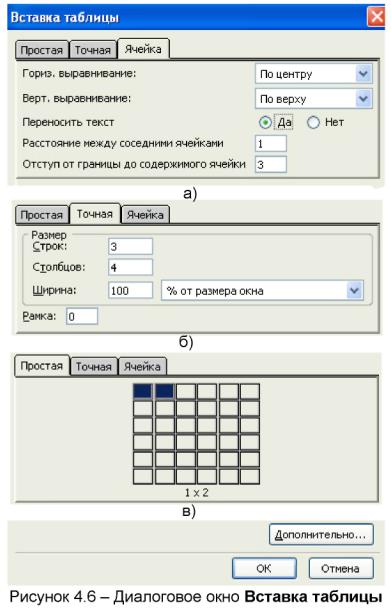
Task: Click the Строк input field
Action: coord(130,247)
